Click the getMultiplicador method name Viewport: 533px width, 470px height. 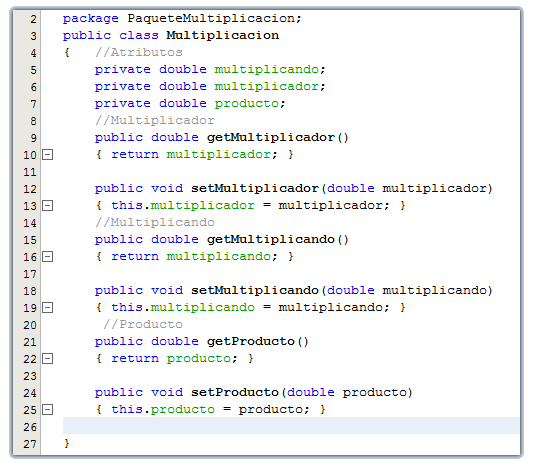[x=271, y=137]
